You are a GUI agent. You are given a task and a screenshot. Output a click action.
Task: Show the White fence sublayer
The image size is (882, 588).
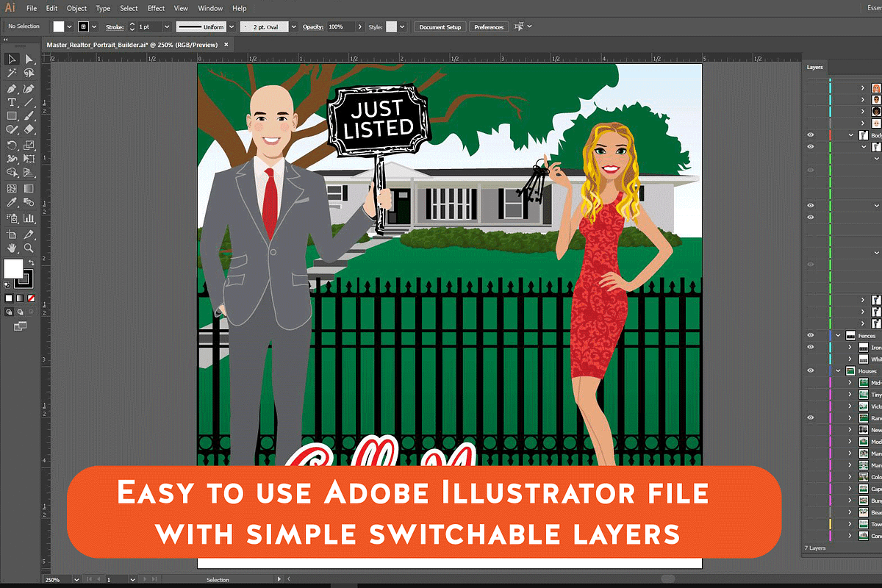[x=811, y=359]
